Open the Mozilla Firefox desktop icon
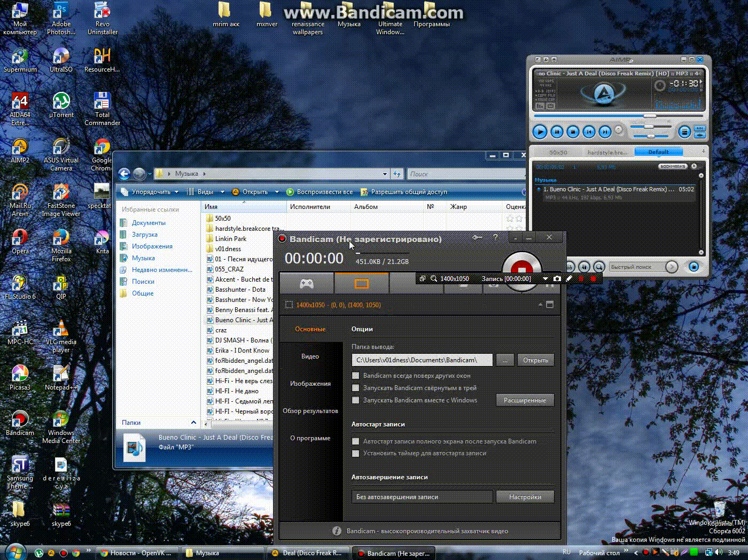 click(61, 246)
